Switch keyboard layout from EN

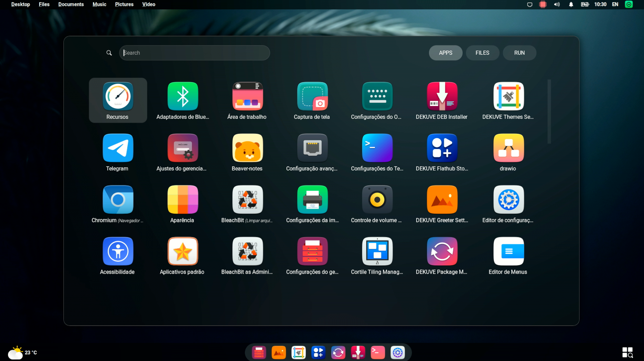coord(615,5)
